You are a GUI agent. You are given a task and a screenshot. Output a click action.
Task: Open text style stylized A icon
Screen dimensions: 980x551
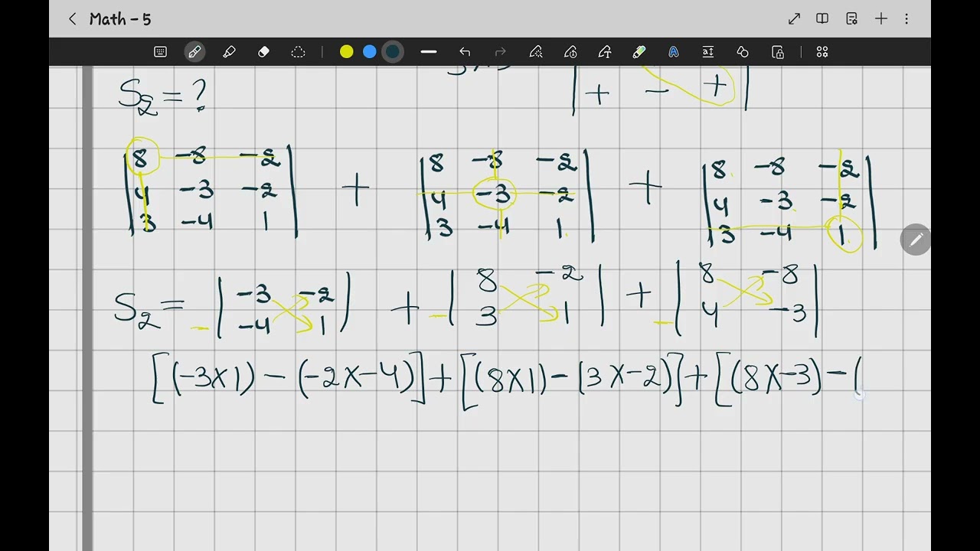674,52
